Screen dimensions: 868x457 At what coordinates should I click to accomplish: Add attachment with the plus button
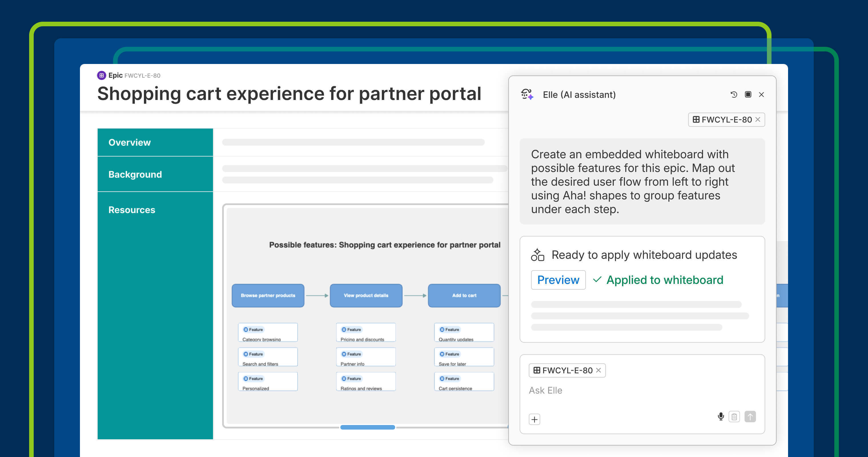point(535,419)
